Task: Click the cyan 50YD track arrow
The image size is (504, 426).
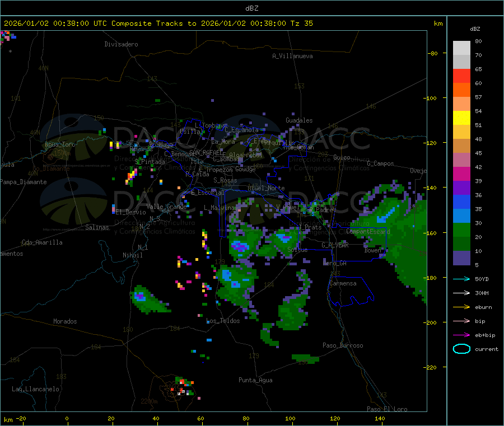Action: point(461,279)
